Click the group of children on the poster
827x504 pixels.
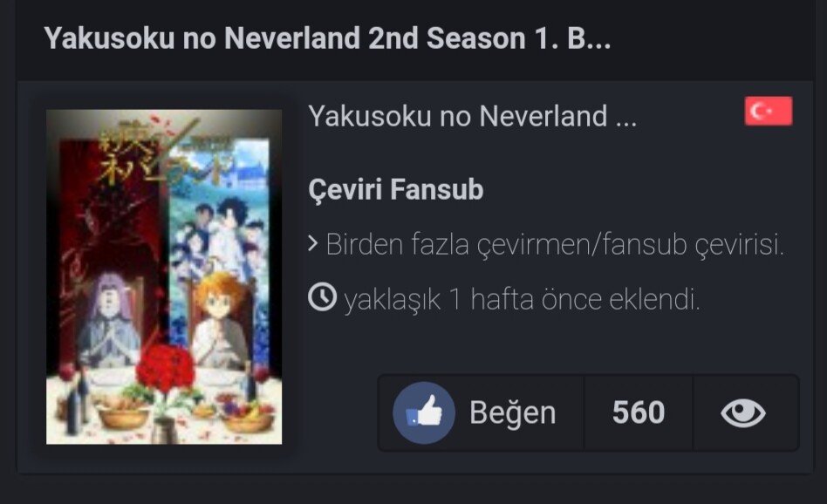click(x=222, y=232)
